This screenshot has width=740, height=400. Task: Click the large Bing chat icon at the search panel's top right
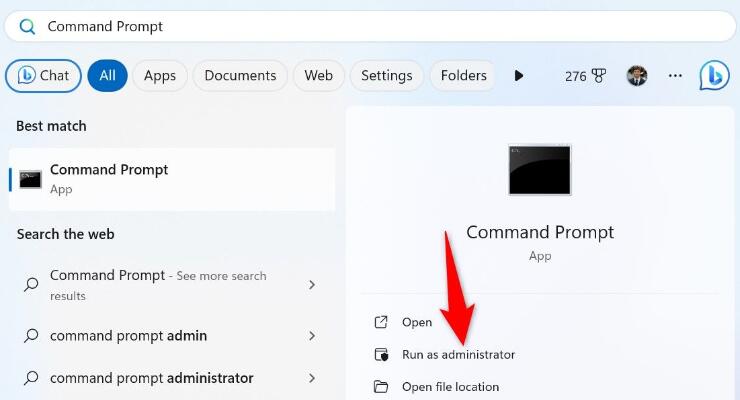(x=714, y=75)
